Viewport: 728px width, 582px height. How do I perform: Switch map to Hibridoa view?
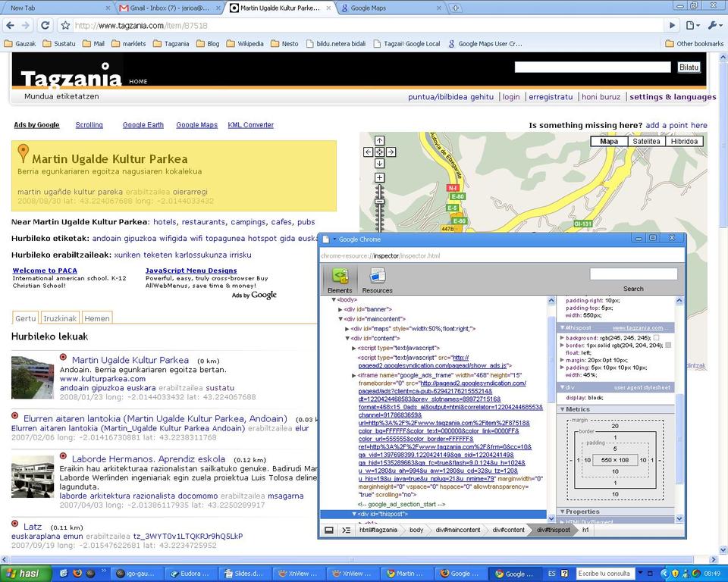tap(684, 142)
